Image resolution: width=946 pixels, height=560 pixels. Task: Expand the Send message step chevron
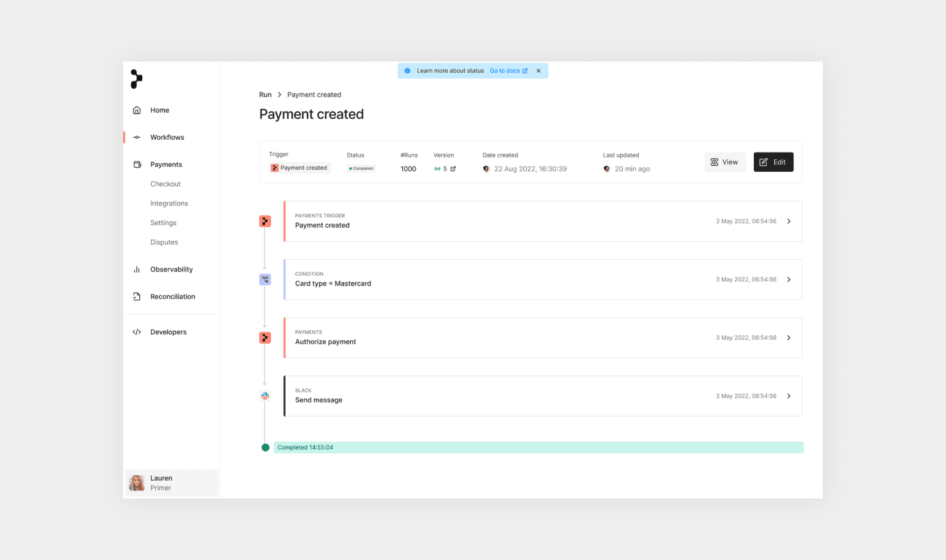(x=789, y=396)
